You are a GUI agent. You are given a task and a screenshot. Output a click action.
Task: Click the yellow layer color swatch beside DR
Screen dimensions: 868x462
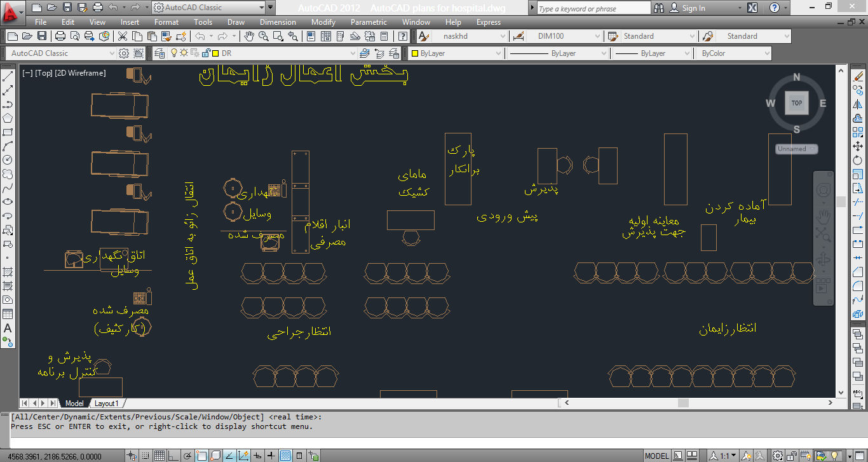(x=215, y=53)
